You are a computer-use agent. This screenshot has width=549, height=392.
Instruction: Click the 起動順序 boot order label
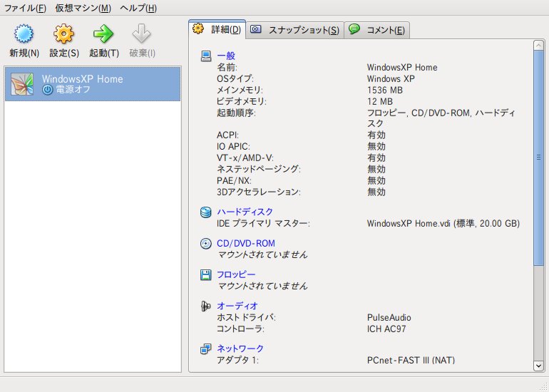[236, 113]
